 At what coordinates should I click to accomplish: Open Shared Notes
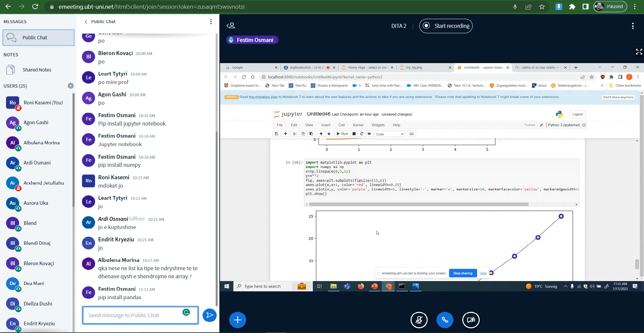37,70
